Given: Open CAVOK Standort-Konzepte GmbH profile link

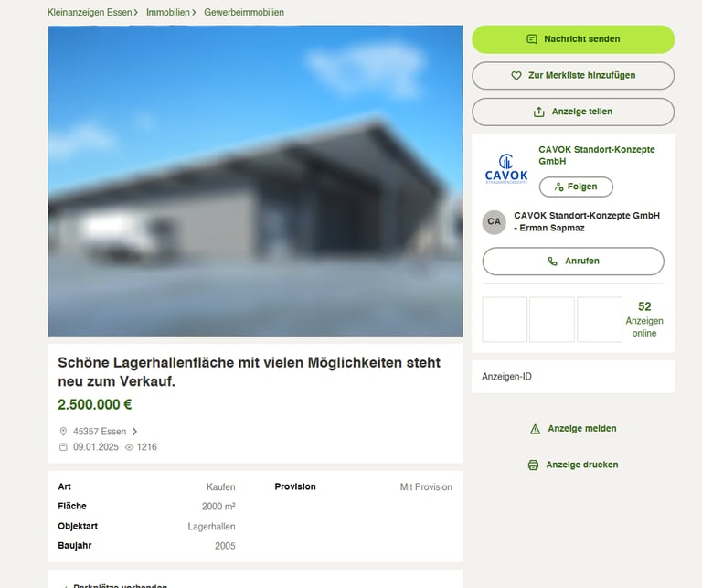Looking at the screenshot, I should click(x=596, y=155).
